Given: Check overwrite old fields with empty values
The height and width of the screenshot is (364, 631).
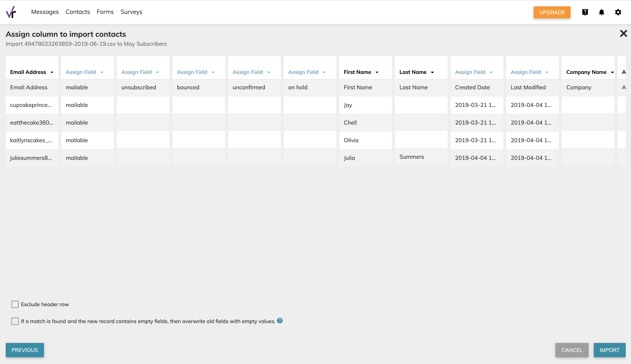Looking at the screenshot, I should [x=15, y=321].
